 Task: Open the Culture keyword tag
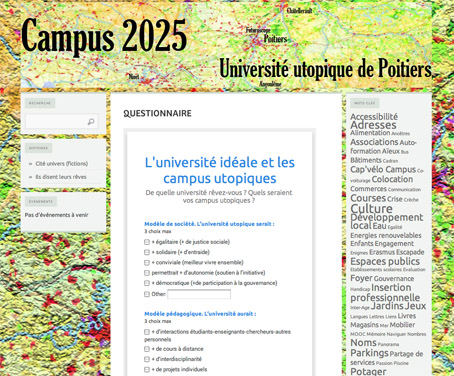371,209
